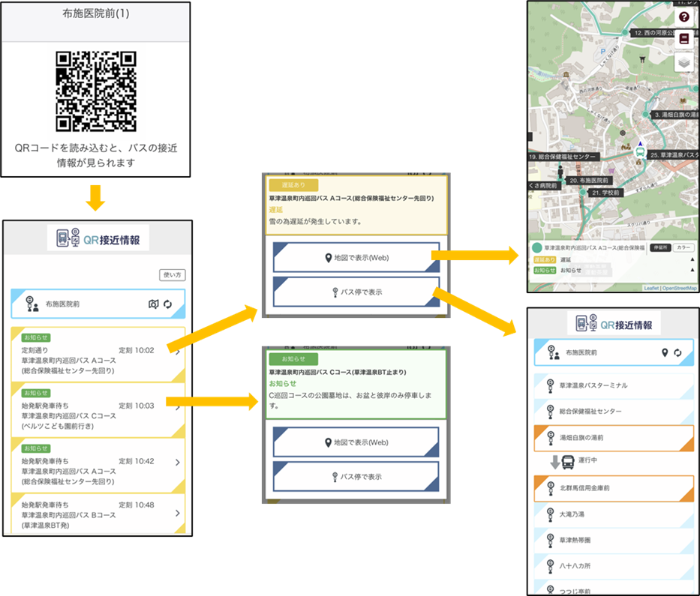700x596 pixels.
Task: Select 大滝乃湯 in the stop list
Action: 614,514
